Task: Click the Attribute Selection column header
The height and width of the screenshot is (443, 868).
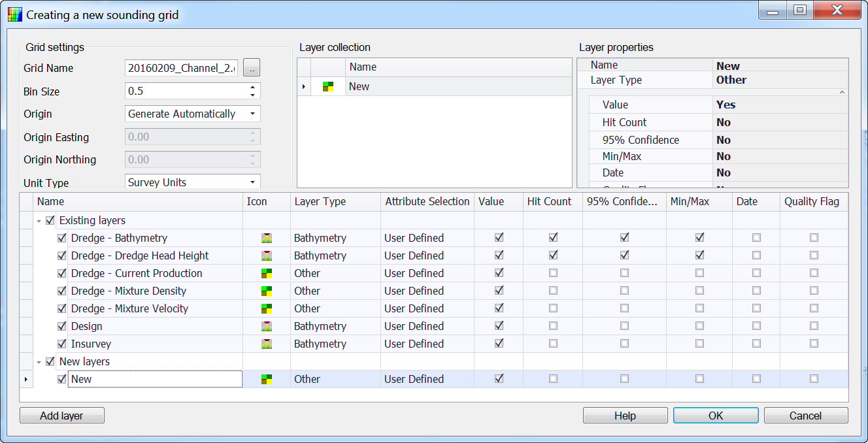Action: 427,201
